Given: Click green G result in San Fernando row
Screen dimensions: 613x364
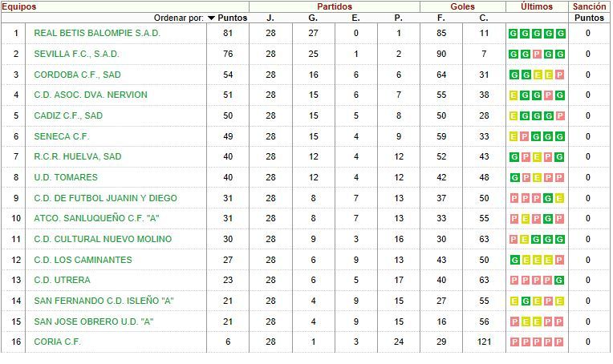Looking at the screenshot, I should (x=526, y=301).
